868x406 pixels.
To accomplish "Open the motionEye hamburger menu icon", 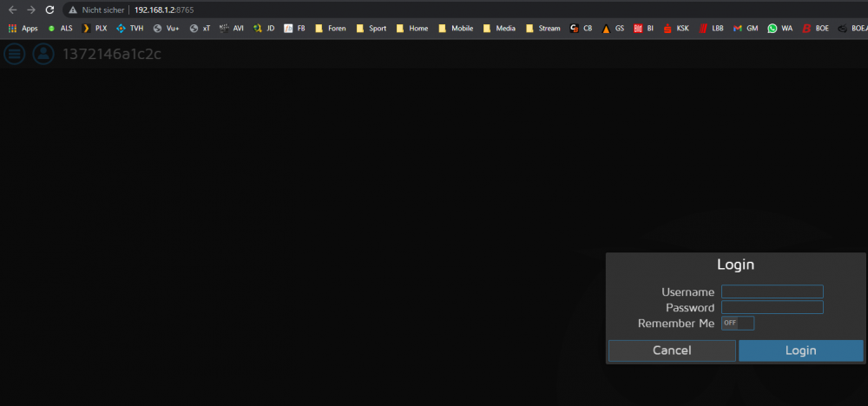I will (15, 54).
